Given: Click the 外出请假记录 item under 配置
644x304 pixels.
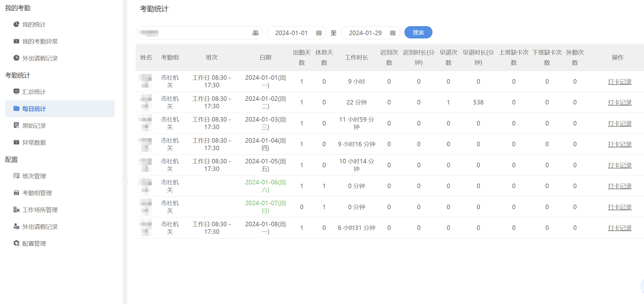Looking at the screenshot, I should [x=40, y=227].
